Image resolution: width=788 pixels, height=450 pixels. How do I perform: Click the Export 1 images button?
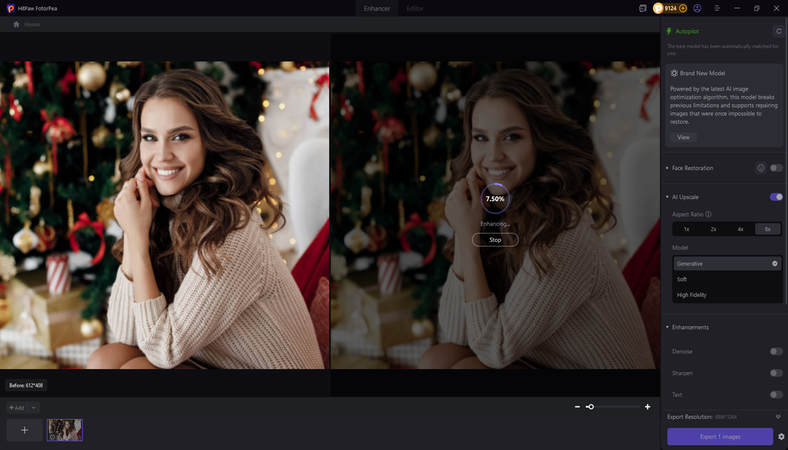(720, 437)
